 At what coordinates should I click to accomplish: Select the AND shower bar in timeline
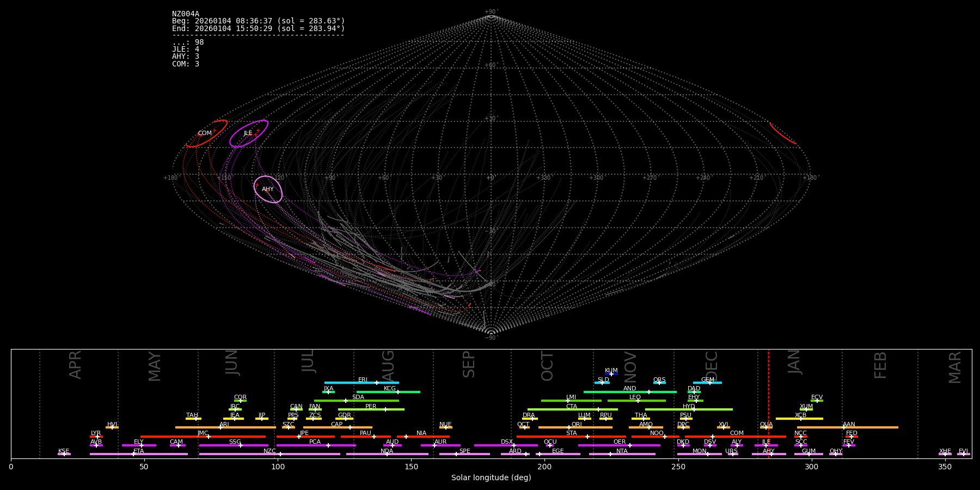(x=630, y=392)
